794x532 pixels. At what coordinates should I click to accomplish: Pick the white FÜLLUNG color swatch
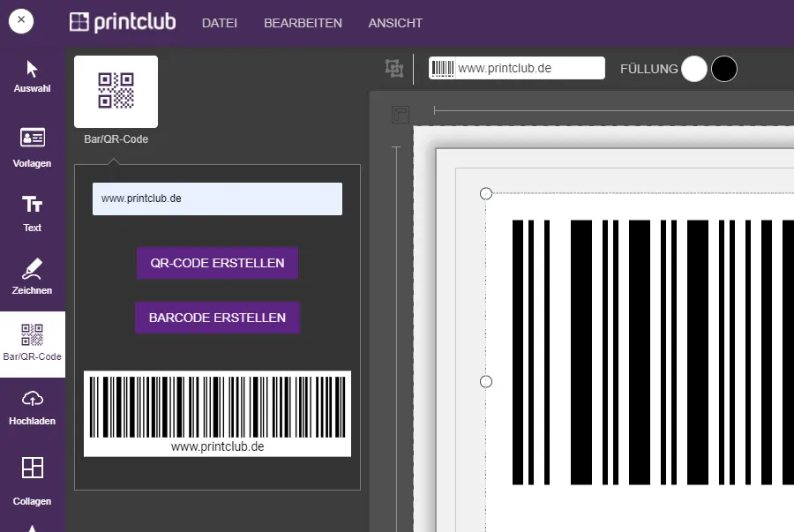point(694,69)
